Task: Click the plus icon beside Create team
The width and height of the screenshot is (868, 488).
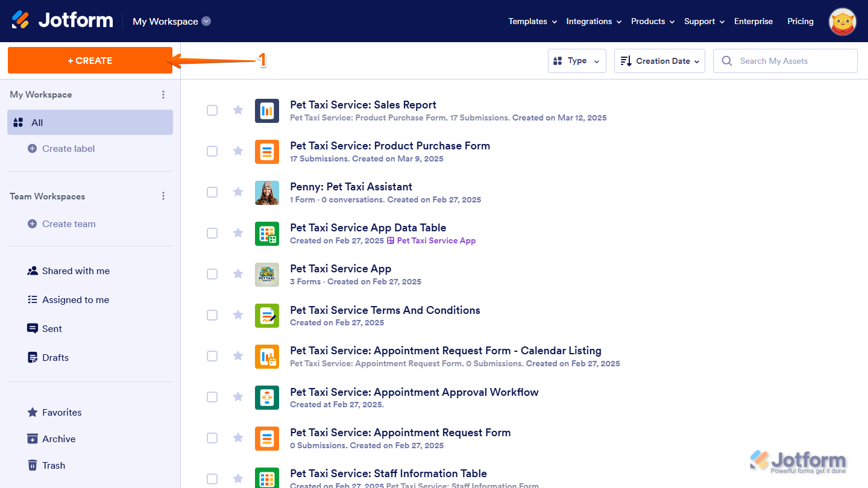Action: tap(33, 224)
